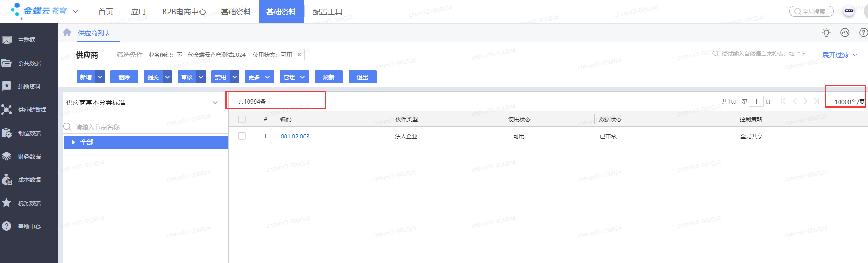This screenshot has width=868, height=263.
Task: Click the 法人企业 cell
Action: click(406, 136)
